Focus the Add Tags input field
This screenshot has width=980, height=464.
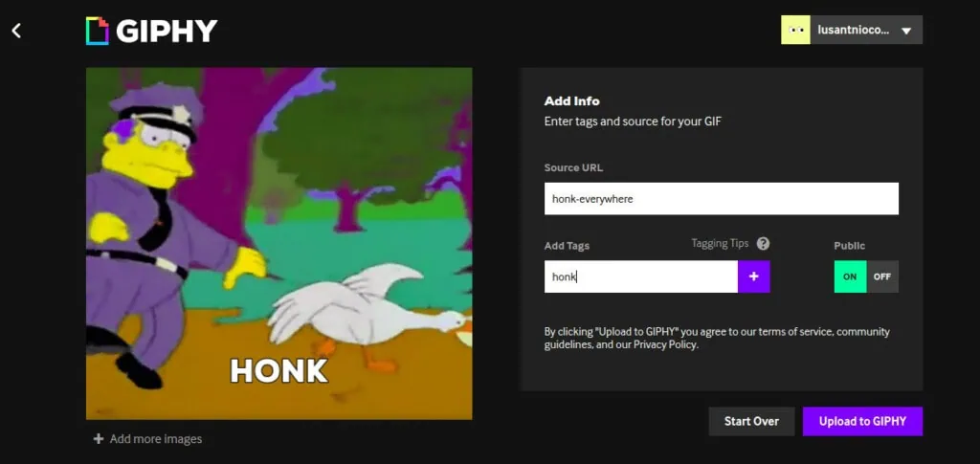[640, 276]
